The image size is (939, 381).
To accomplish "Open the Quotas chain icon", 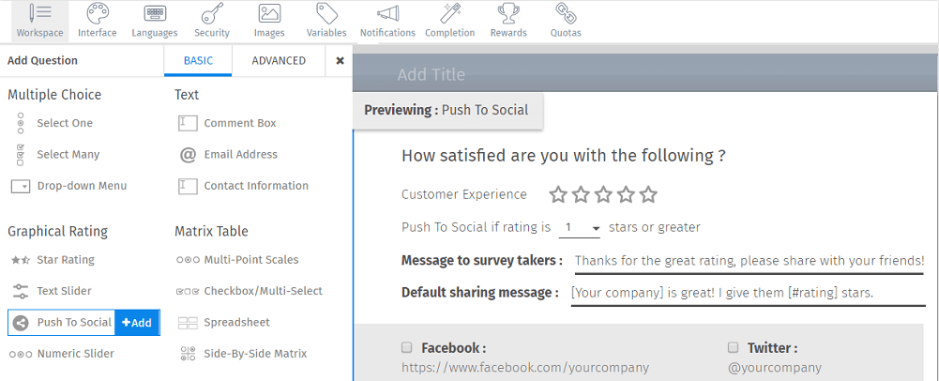I will [565, 13].
